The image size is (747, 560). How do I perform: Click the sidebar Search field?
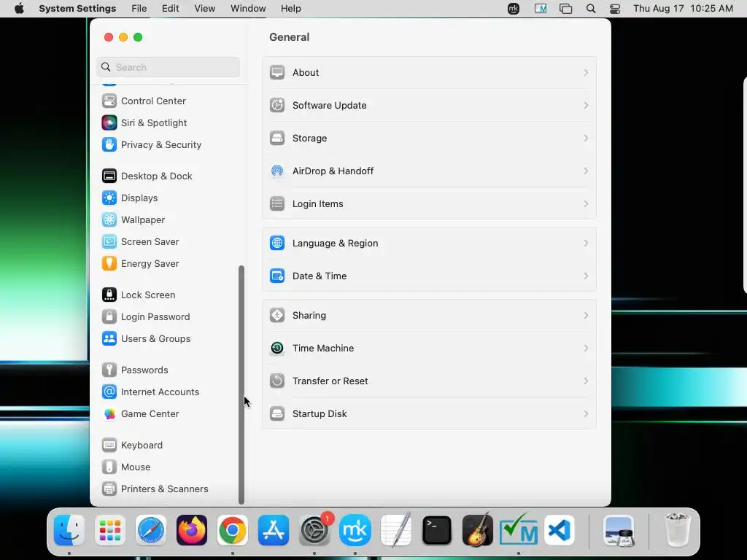[x=169, y=67]
